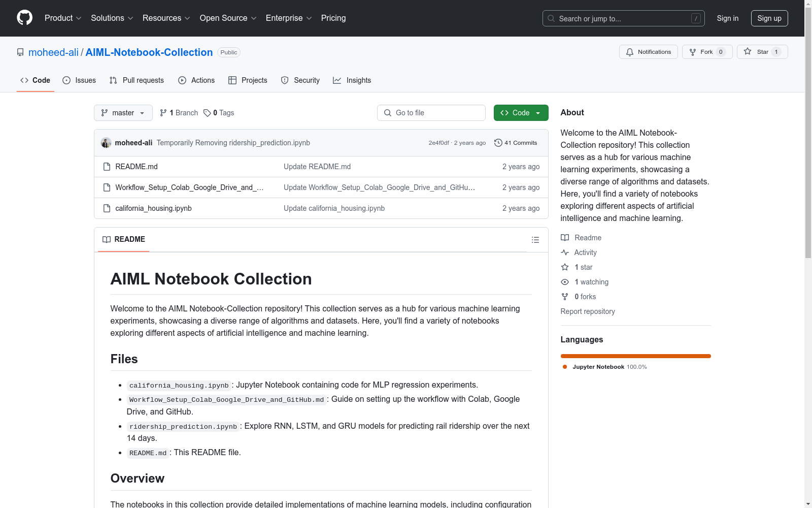The width and height of the screenshot is (812, 508).
Task: Click the repository book icon beside moheed-ali
Action: tap(20, 52)
